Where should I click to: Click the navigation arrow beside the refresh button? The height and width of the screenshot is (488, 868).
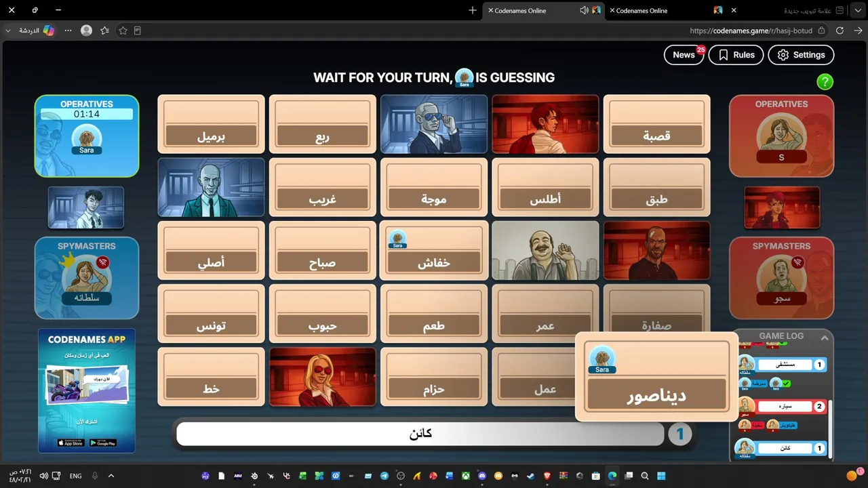[858, 30]
